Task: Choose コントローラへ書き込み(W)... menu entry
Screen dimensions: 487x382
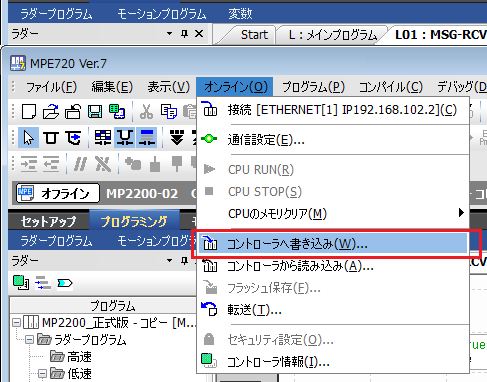Action: (x=333, y=244)
